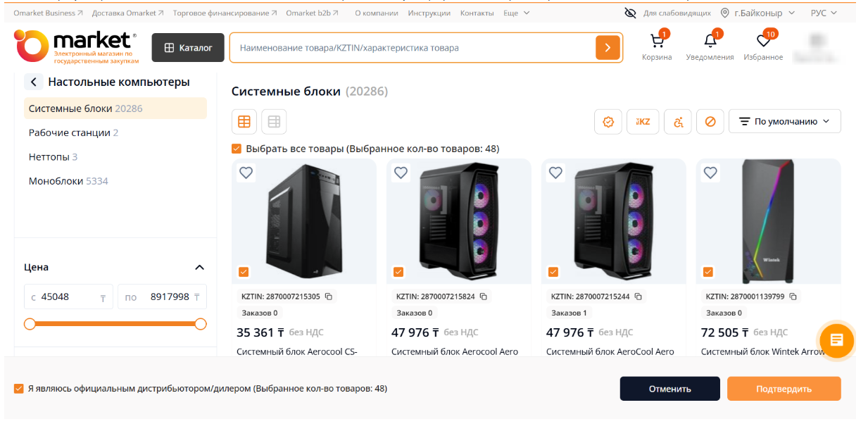Click the 'Подтвердить' button

[x=784, y=389]
